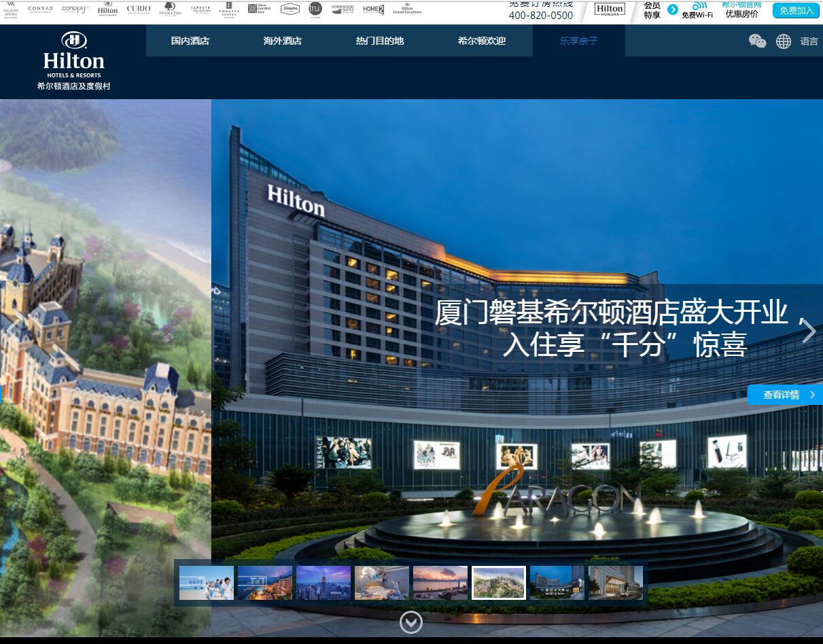Open the WeChat icon in the navigation bar
823x644 pixels.
point(757,41)
